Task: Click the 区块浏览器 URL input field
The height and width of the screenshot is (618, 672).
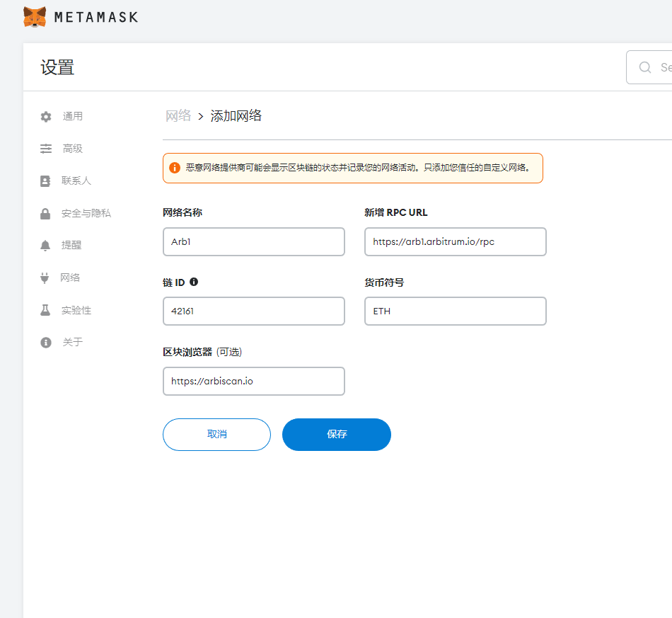Action: [254, 382]
